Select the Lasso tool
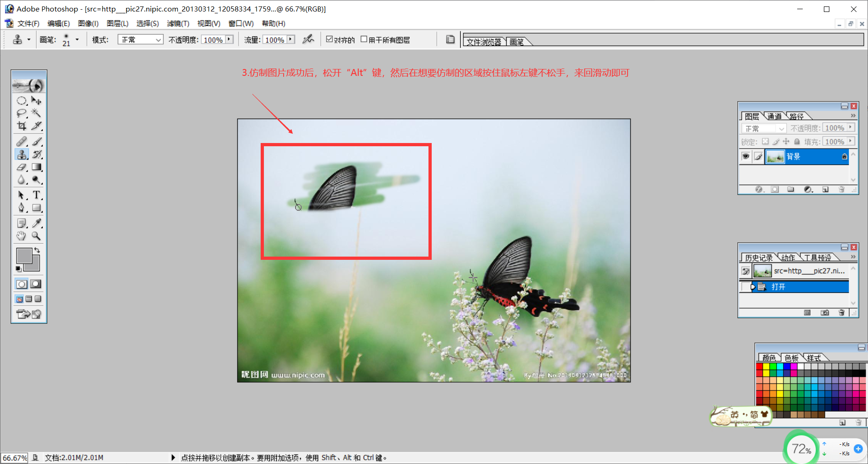 point(22,113)
